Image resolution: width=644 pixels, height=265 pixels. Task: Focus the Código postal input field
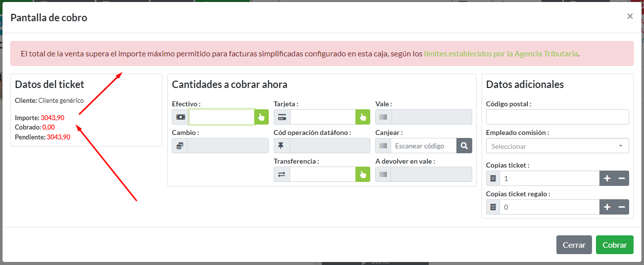557,117
